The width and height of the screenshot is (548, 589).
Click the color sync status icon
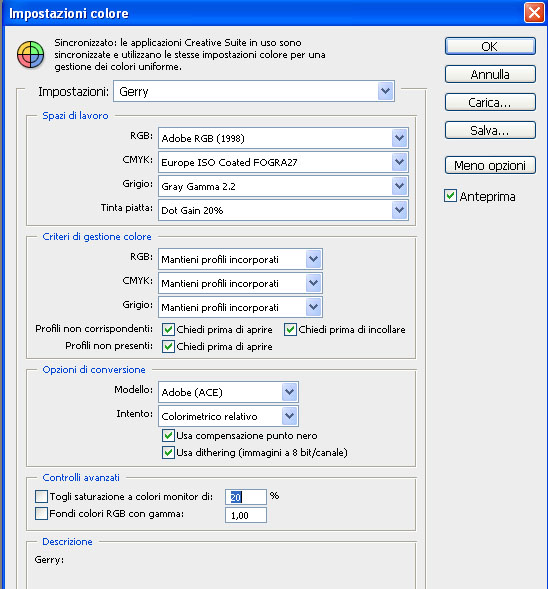pos(30,55)
